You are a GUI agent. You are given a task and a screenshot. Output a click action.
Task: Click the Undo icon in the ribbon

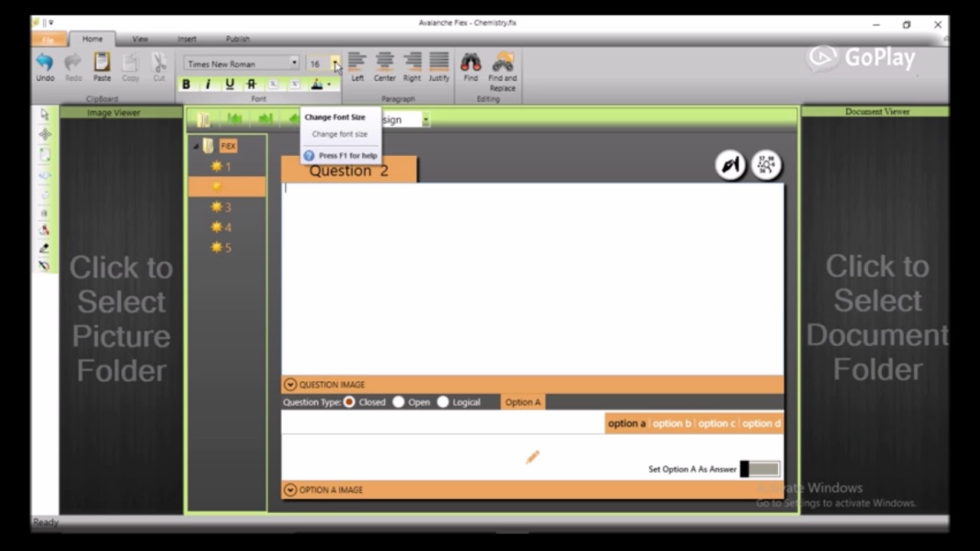point(44,62)
